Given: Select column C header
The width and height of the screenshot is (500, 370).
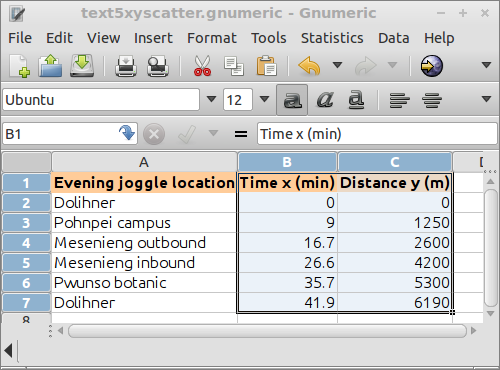Looking at the screenshot, I should click(x=395, y=162).
